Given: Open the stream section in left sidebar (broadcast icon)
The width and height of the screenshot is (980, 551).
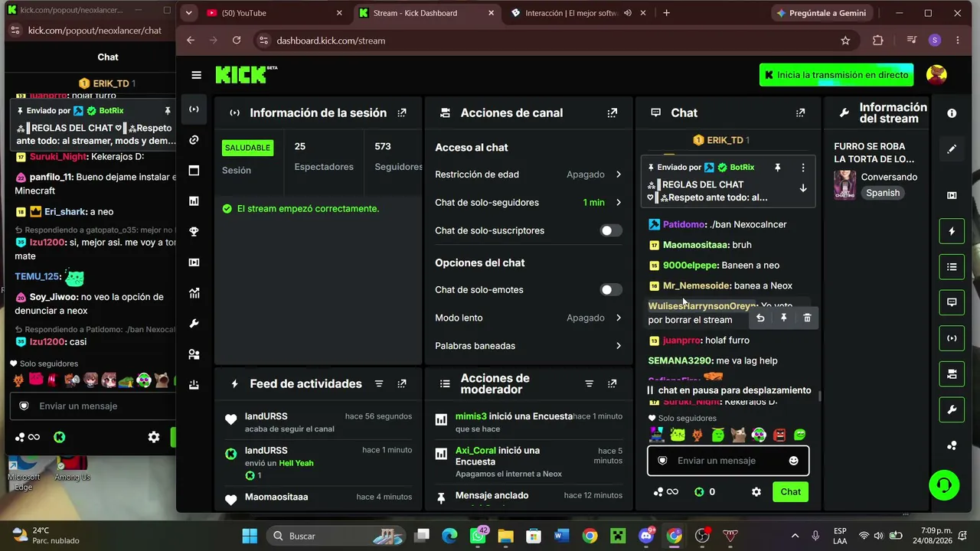Looking at the screenshot, I should (194, 109).
